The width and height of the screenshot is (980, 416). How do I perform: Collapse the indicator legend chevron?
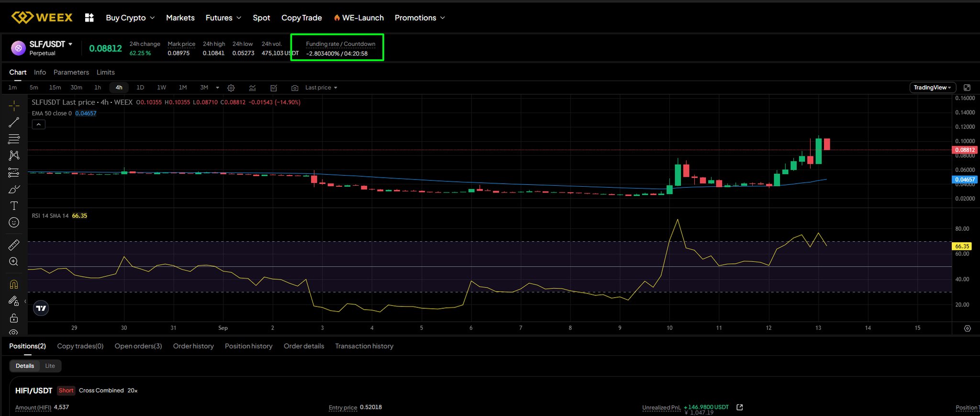pos(39,124)
